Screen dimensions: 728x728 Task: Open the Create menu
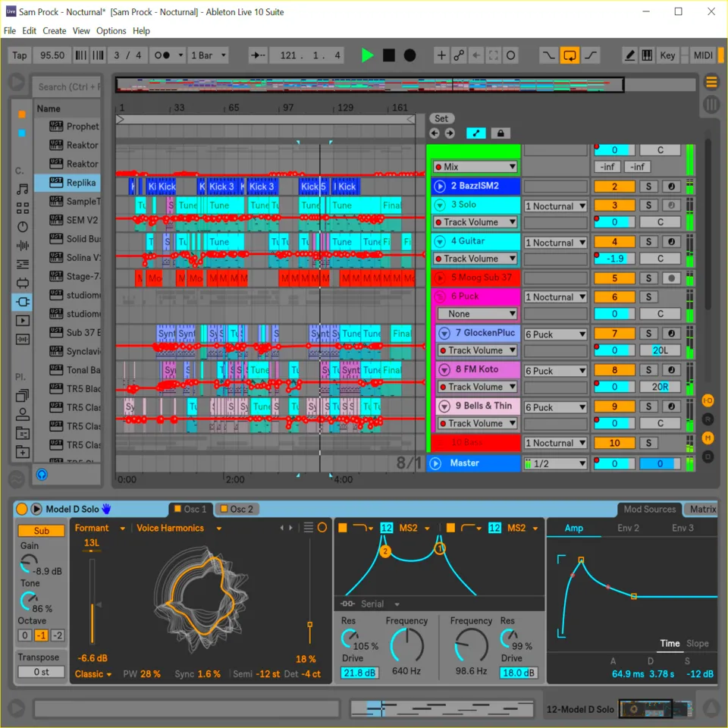(x=55, y=30)
